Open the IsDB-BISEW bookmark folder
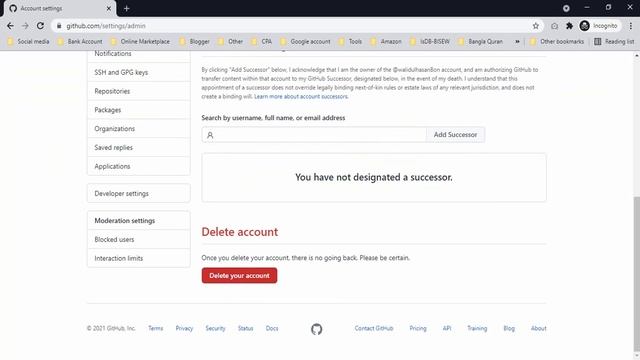The width and height of the screenshot is (640, 360). 429,42
